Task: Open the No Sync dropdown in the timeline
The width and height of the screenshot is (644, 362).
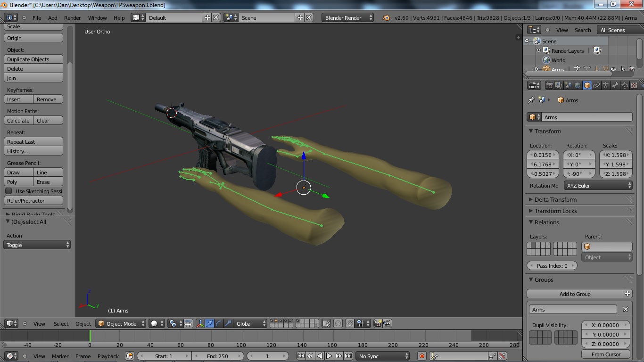Action: tap(382, 356)
